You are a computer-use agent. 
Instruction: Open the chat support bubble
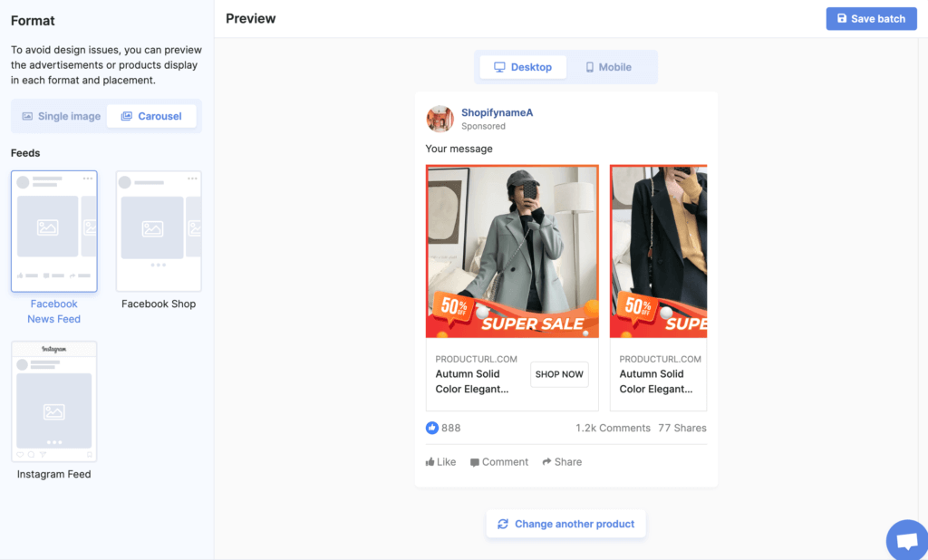tap(907, 540)
